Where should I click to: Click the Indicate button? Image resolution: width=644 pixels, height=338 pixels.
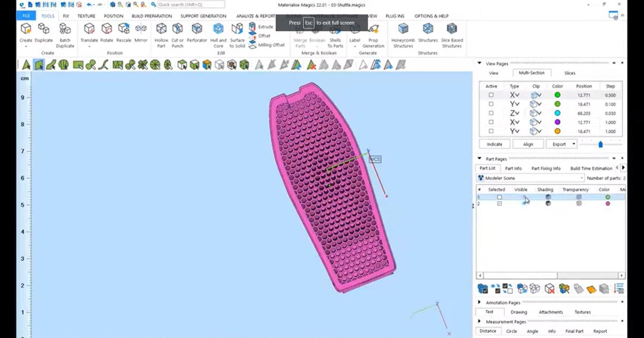point(494,144)
